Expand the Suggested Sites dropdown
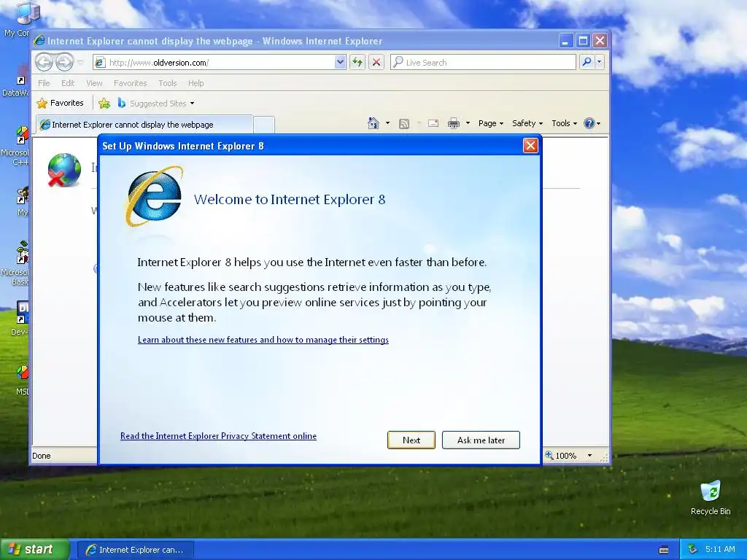 192,104
